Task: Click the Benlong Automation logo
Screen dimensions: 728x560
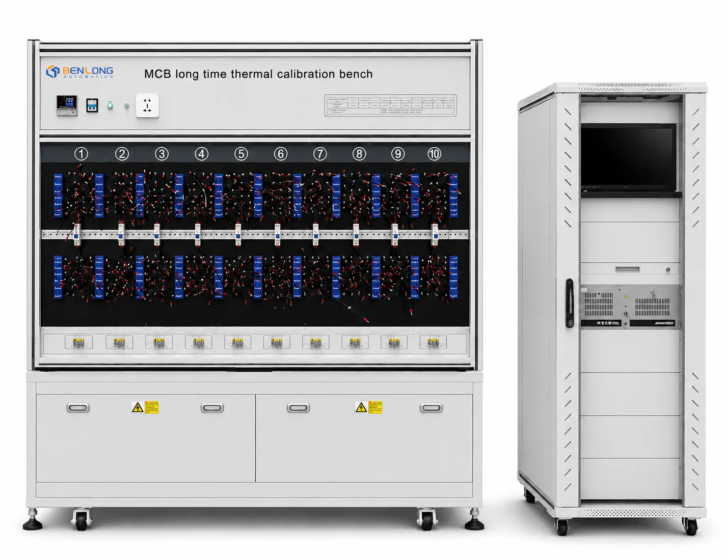Action: (x=79, y=72)
